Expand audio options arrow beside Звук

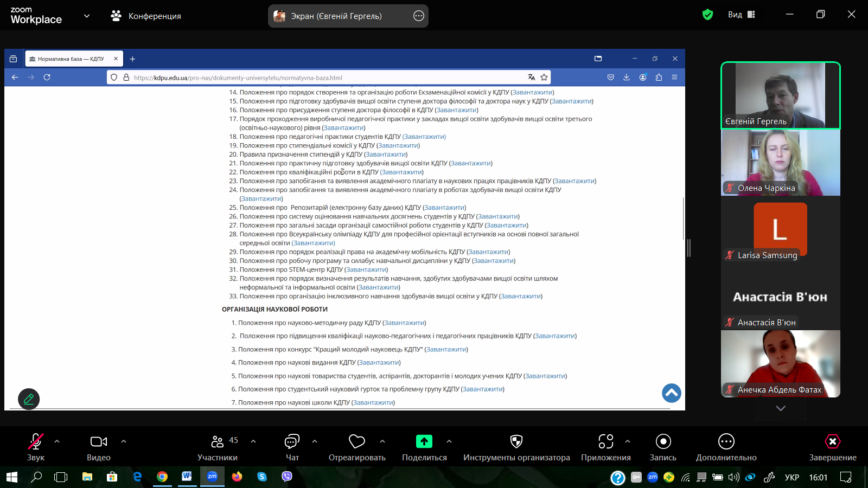(57, 441)
